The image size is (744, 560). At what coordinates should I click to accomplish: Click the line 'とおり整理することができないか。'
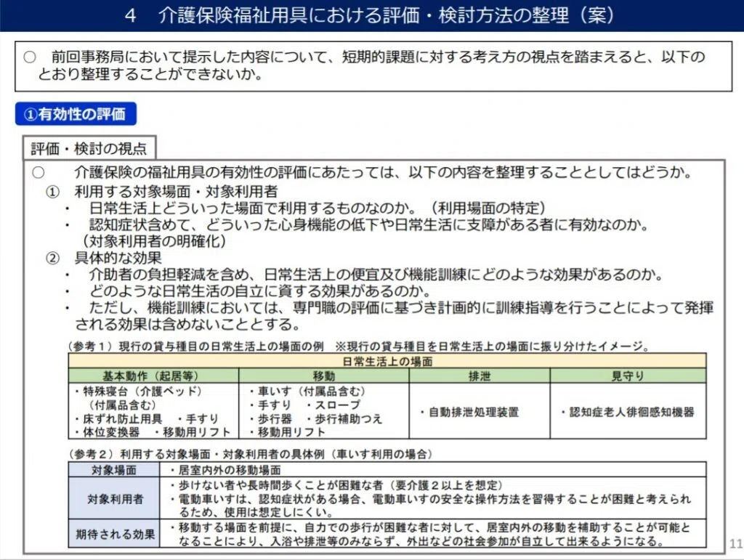tap(150, 74)
